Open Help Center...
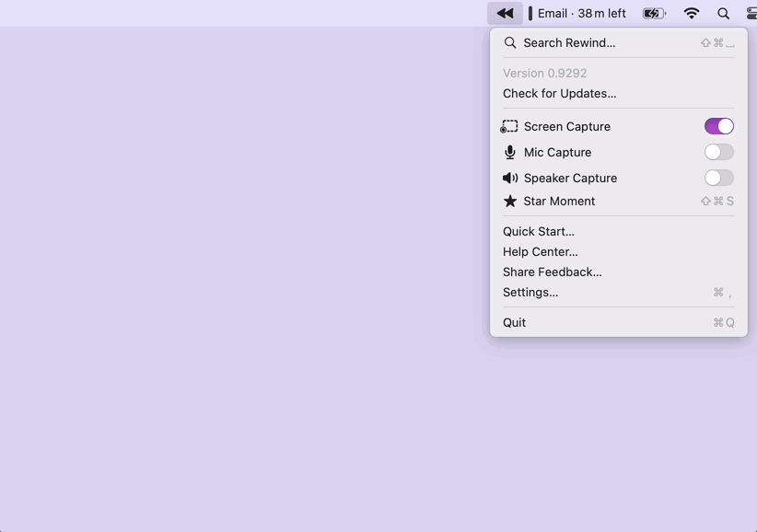Viewport: 757px width, 532px height. point(540,252)
